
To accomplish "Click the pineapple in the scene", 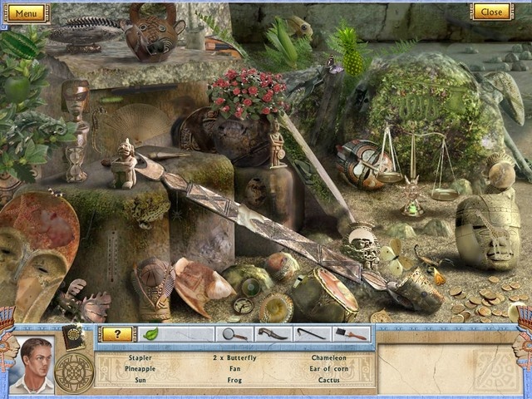I will point(352,54).
